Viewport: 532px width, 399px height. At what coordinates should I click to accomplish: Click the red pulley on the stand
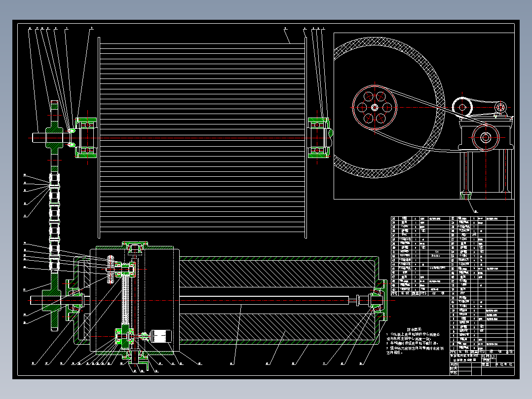(486, 138)
